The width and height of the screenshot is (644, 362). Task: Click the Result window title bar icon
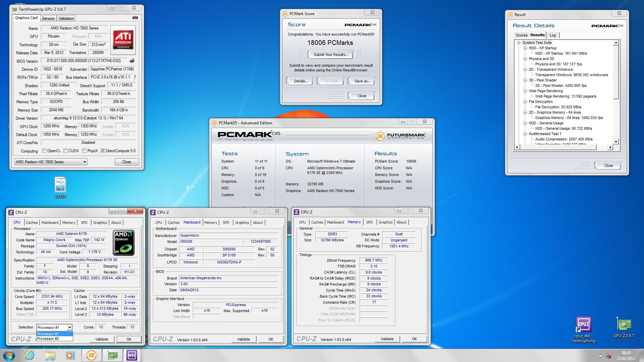[510, 15]
